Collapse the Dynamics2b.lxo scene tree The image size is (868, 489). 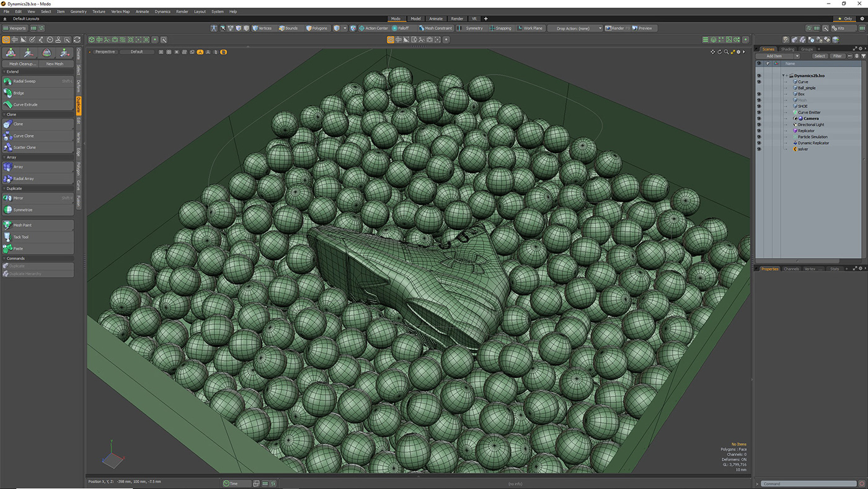(784, 76)
